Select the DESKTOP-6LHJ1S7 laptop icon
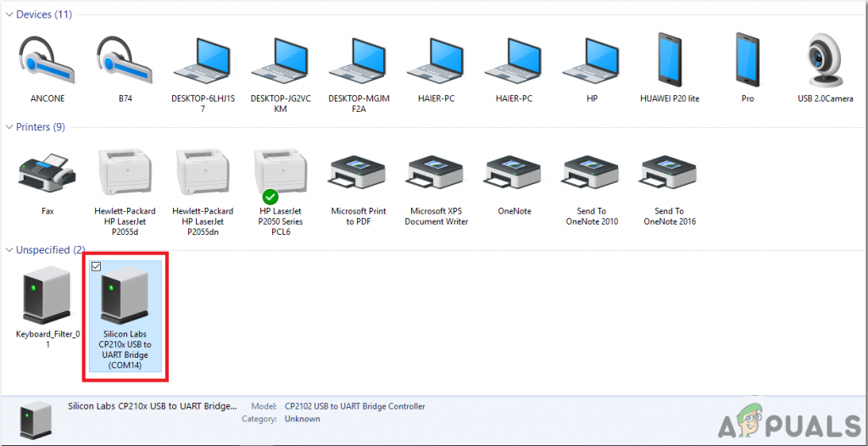Viewport: 868px width, 446px height. pos(203,74)
